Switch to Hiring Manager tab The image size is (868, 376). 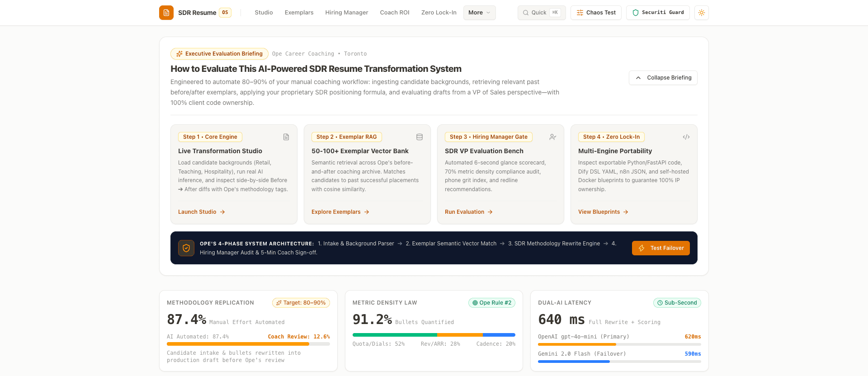pos(347,13)
